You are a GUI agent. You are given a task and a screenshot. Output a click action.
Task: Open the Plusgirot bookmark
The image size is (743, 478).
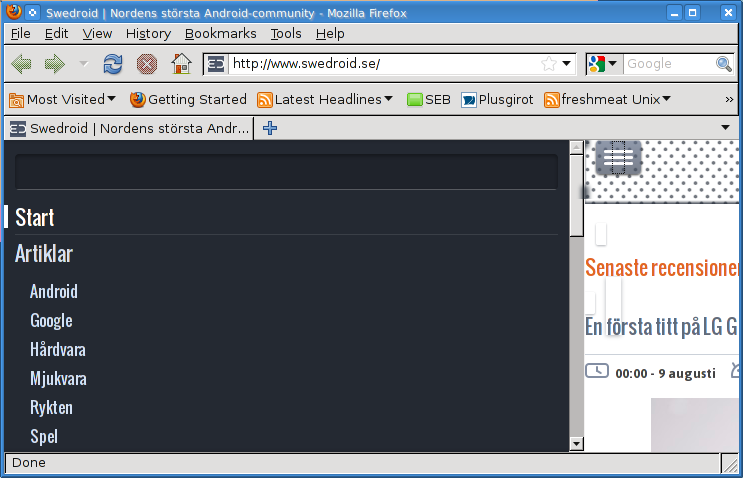497,99
